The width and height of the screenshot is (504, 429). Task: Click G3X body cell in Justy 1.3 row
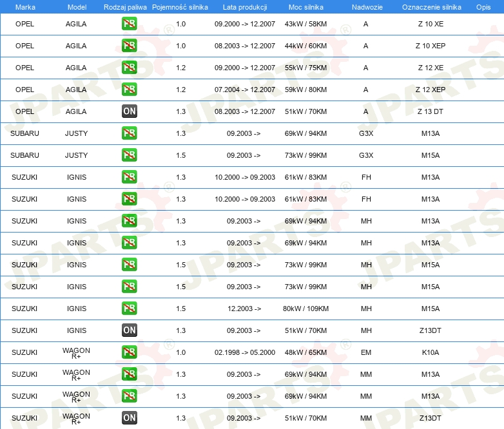366,133
